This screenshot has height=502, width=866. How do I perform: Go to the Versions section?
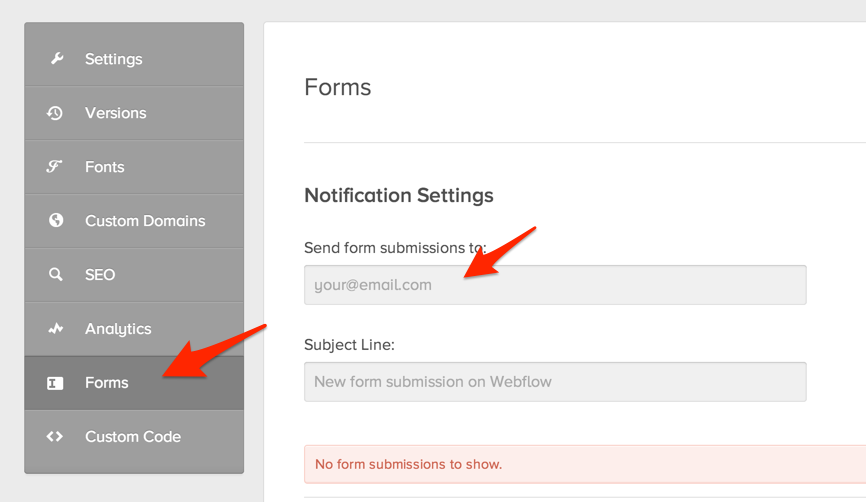pos(115,113)
